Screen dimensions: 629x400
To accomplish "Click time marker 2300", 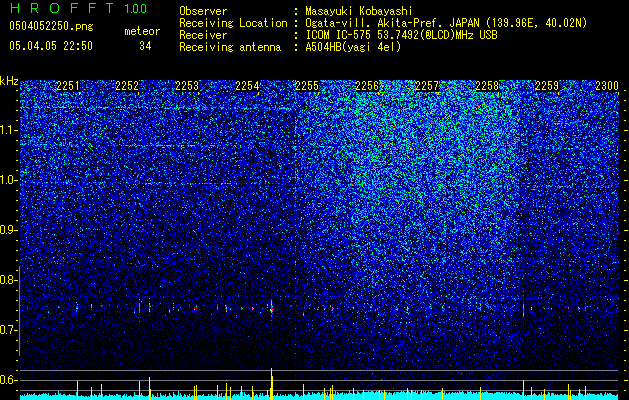I will pyautogui.click(x=607, y=86).
